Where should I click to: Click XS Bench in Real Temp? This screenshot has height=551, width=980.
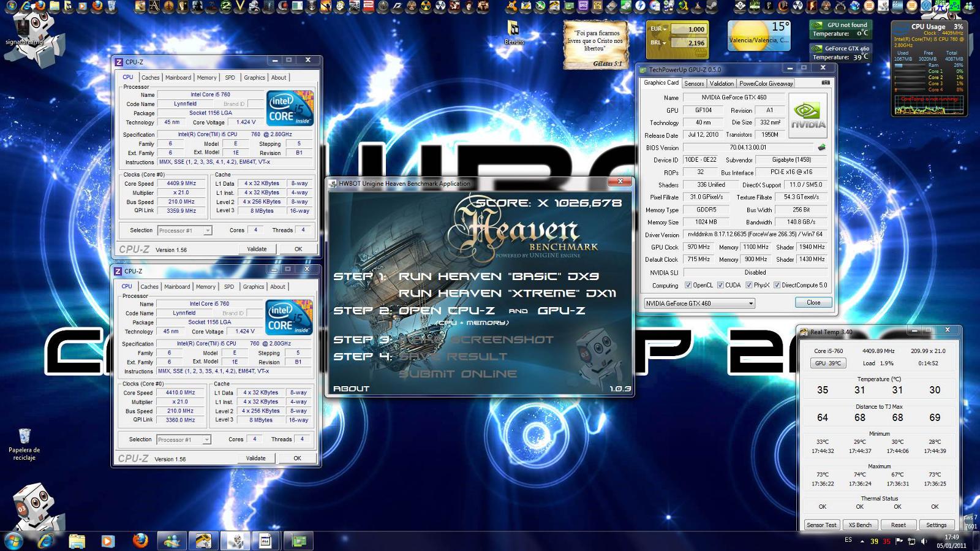coord(860,525)
